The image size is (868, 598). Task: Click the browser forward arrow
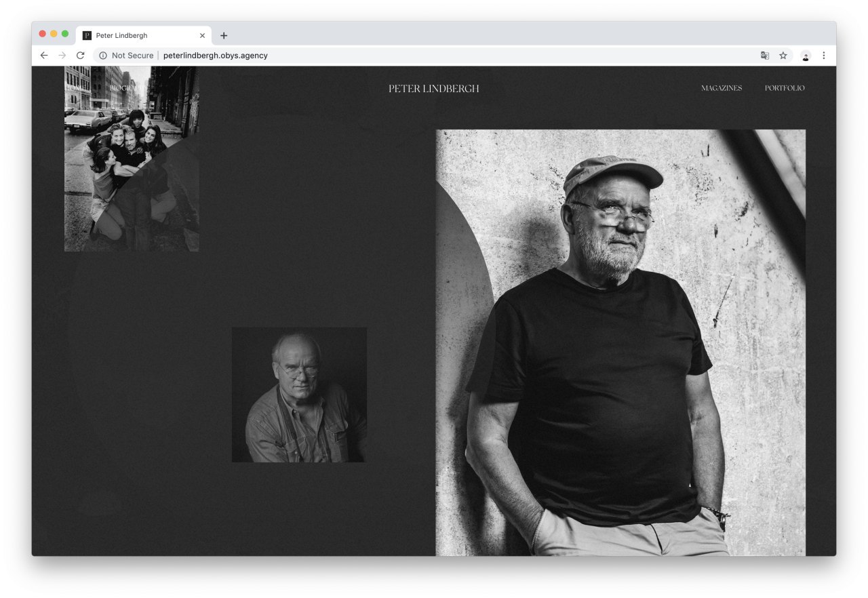(x=62, y=56)
